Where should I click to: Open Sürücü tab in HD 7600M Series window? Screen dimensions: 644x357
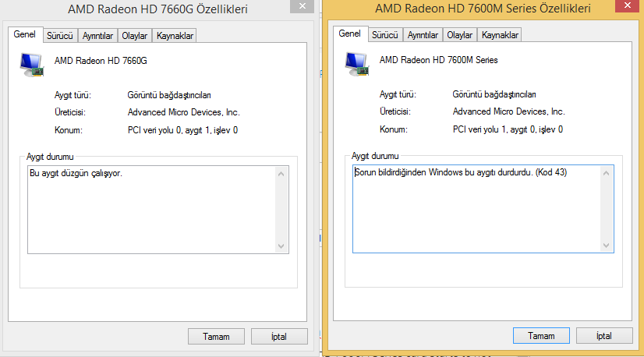[x=384, y=35]
